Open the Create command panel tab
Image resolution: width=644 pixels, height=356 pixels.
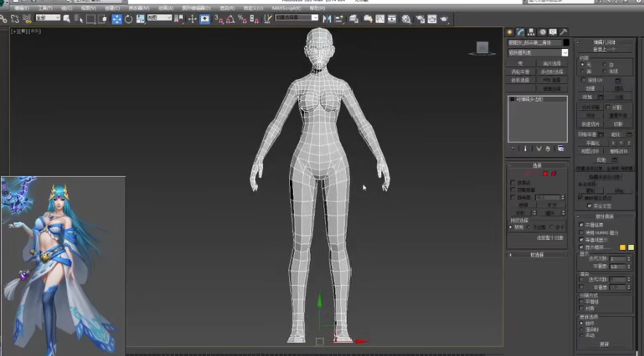click(x=510, y=32)
